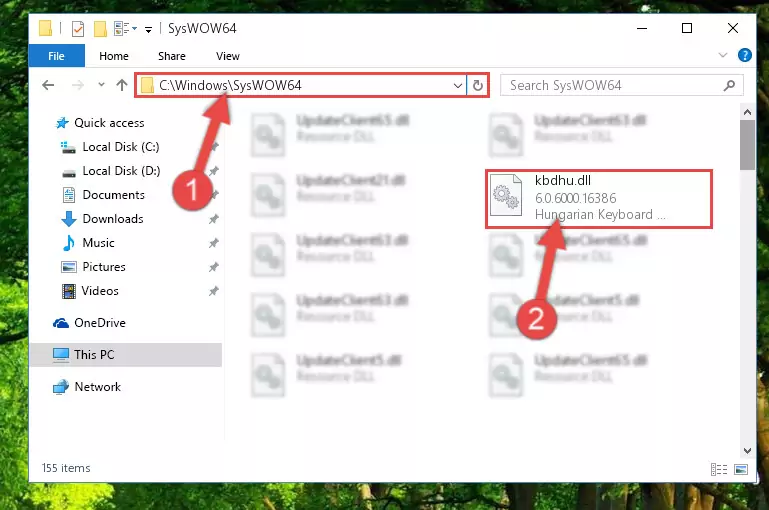Viewport: 769px width, 510px height.
Task: Go forward with the Forward arrow
Action: click(x=77, y=85)
